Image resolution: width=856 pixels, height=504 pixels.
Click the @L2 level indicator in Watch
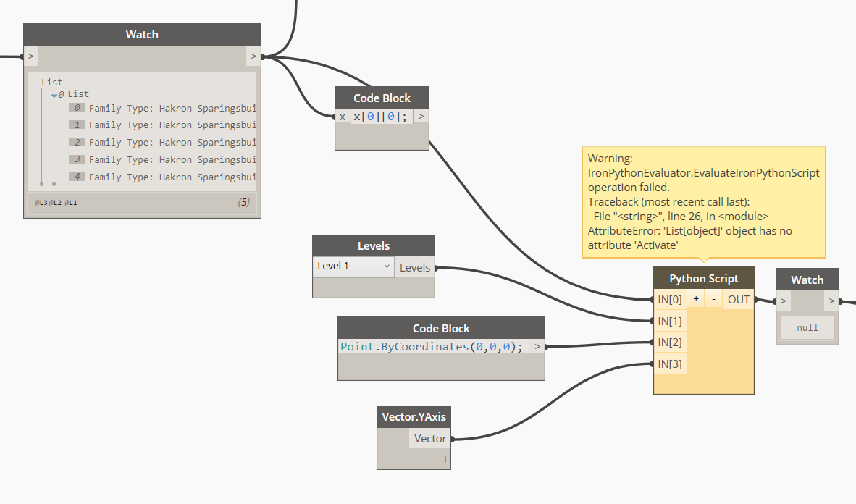(x=55, y=203)
